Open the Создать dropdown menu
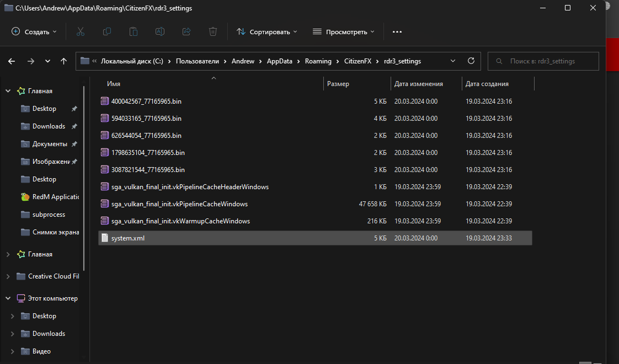The image size is (619, 364). [34, 31]
